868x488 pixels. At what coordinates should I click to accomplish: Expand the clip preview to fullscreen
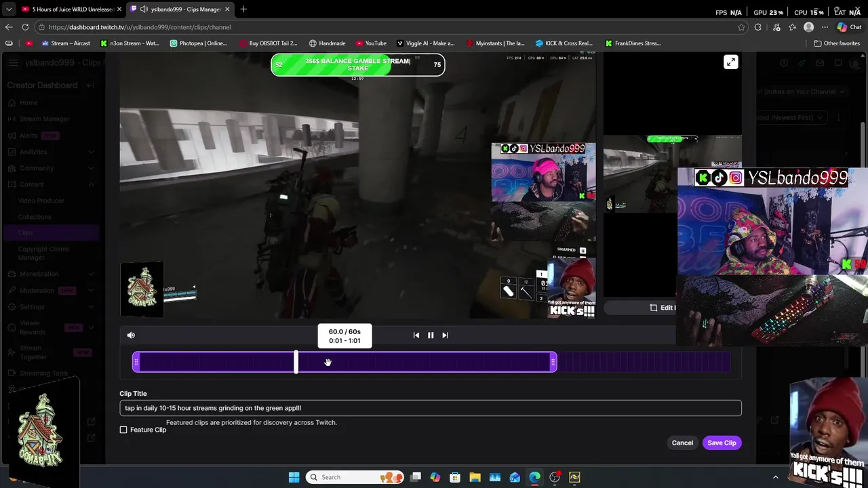click(730, 62)
